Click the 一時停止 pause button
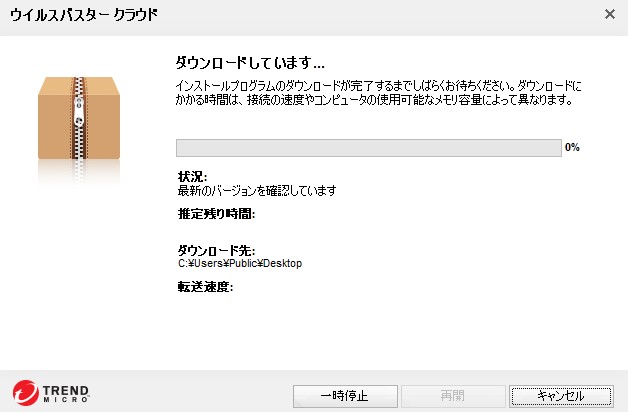Screen dimensions: 628x412 coord(345,396)
